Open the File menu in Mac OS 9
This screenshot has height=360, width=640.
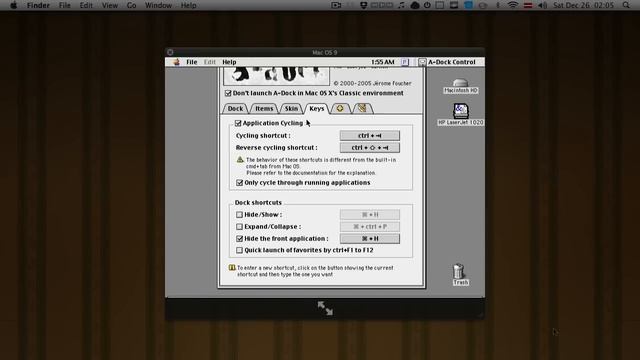click(x=191, y=62)
